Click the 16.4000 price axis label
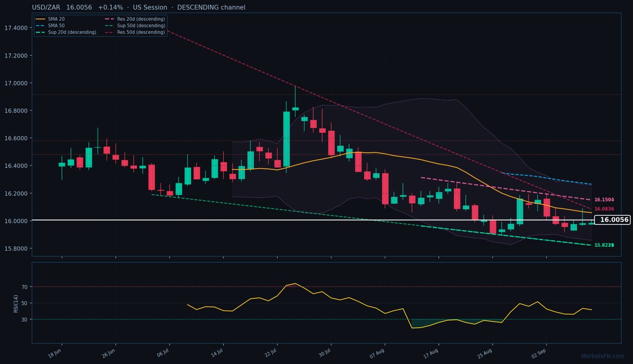Viewport: 633px width, 364px height. click(16, 166)
